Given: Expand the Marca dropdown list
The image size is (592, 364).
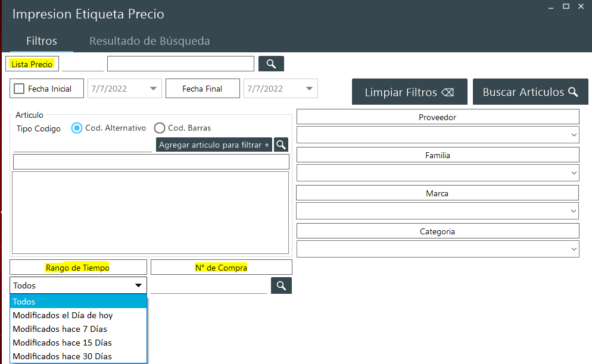Looking at the screenshot, I should [438, 211].
